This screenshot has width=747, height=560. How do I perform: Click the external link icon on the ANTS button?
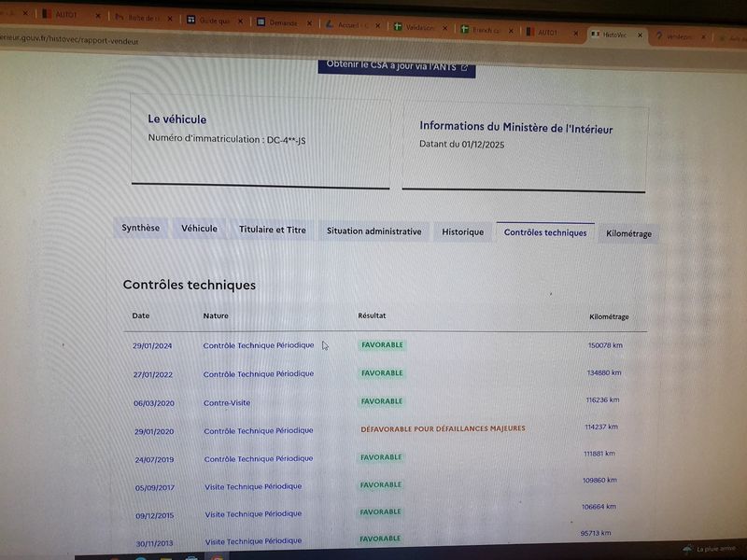(x=464, y=68)
